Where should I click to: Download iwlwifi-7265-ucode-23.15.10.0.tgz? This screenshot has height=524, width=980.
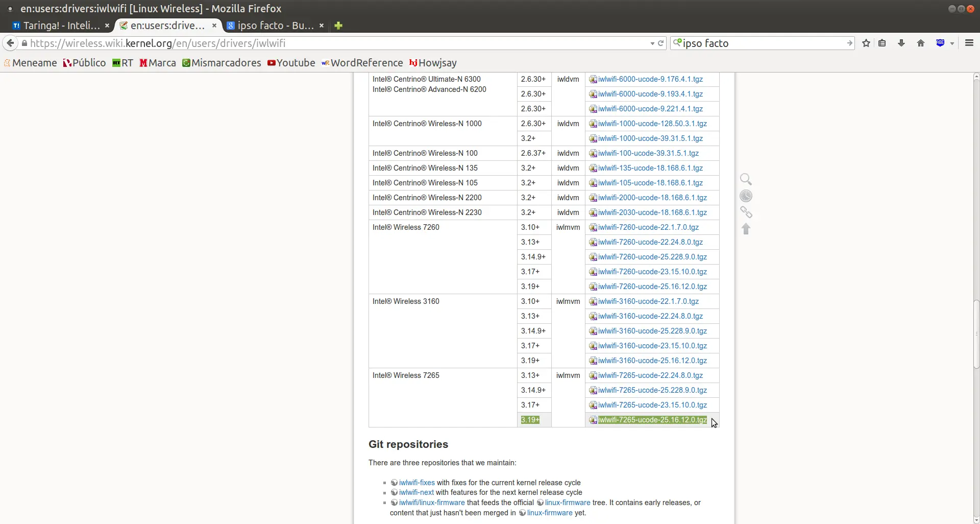click(x=652, y=405)
